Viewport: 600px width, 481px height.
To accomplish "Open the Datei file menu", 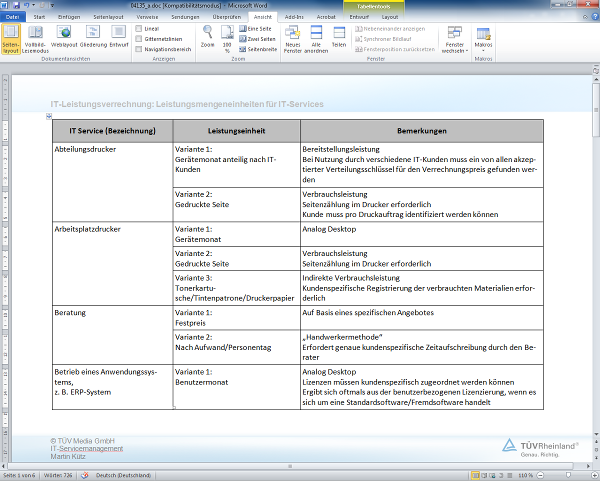I will pyautogui.click(x=13, y=17).
